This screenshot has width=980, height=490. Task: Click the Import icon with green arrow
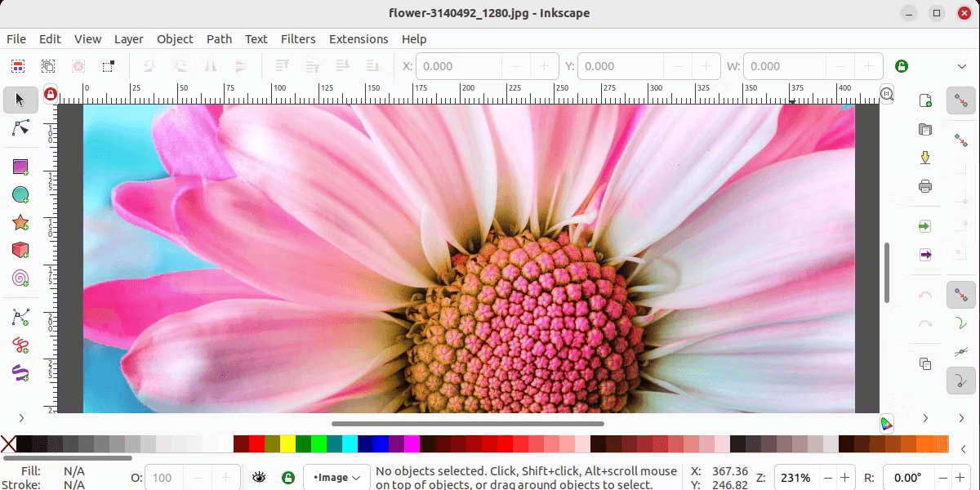pos(925,226)
